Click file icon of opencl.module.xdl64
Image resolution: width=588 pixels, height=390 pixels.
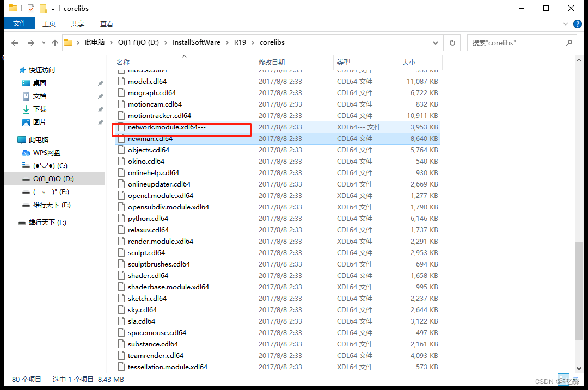pos(121,196)
